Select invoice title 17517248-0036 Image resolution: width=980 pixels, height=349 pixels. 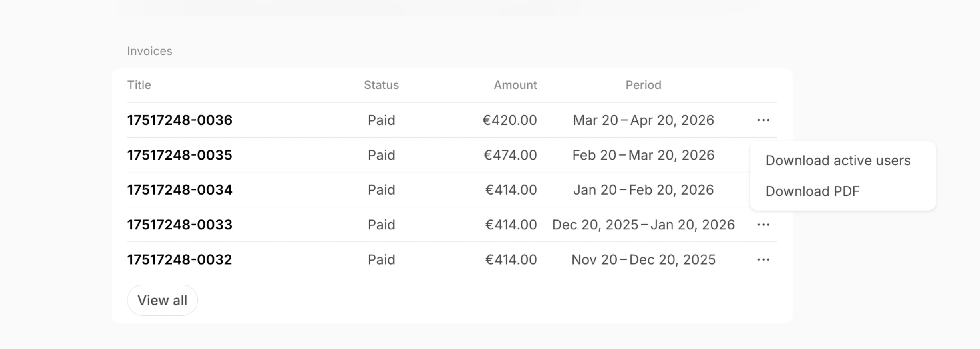coord(179,120)
